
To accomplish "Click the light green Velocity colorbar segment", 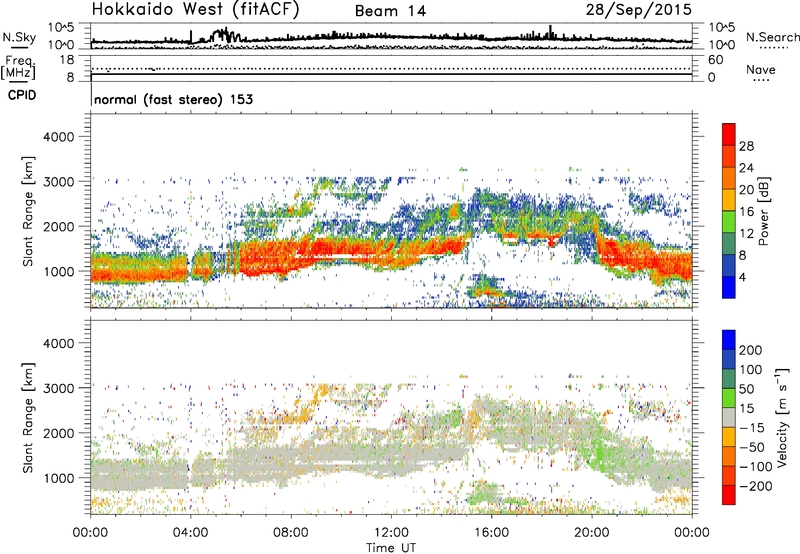I will [729, 398].
